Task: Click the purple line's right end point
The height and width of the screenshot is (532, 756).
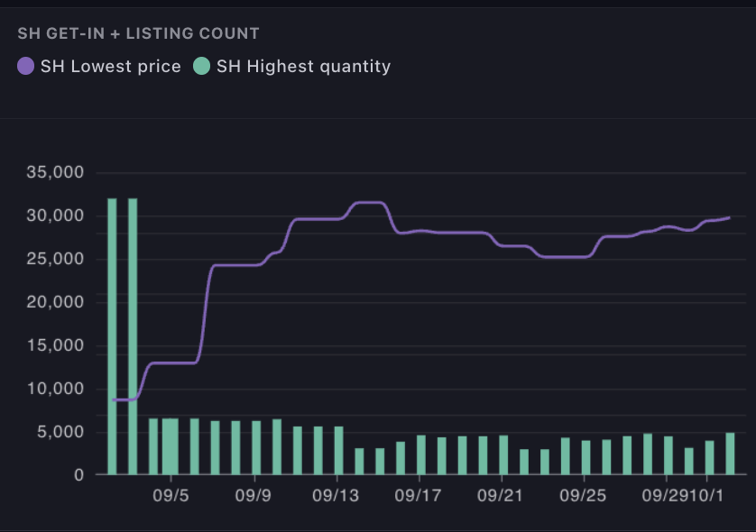Action: pyautogui.click(x=730, y=217)
